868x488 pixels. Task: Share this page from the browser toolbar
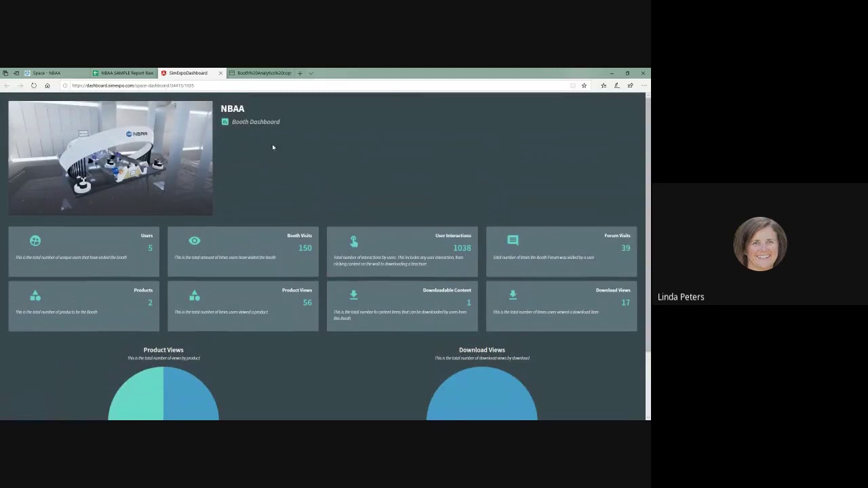[631, 85]
